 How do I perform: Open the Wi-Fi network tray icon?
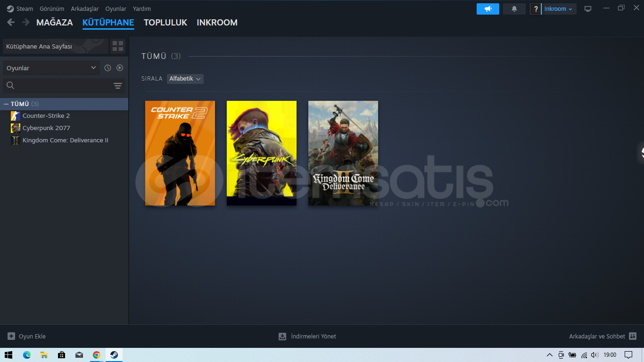[x=584, y=355]
